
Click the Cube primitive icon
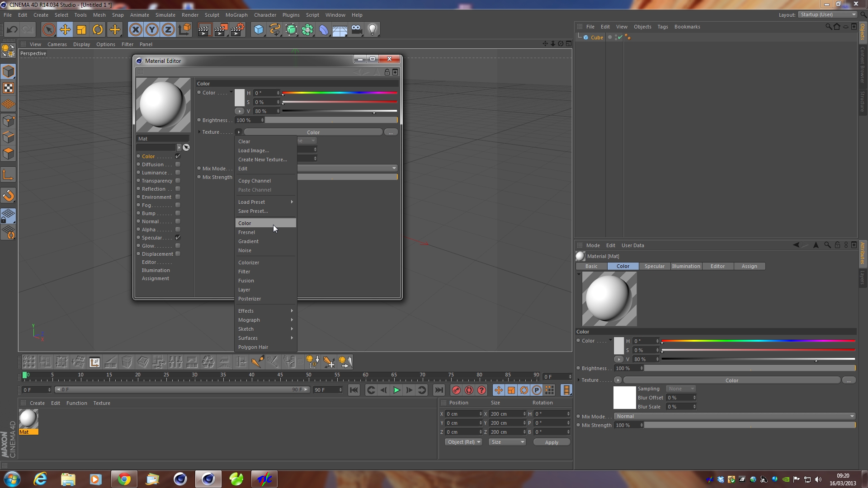(259, 30)
